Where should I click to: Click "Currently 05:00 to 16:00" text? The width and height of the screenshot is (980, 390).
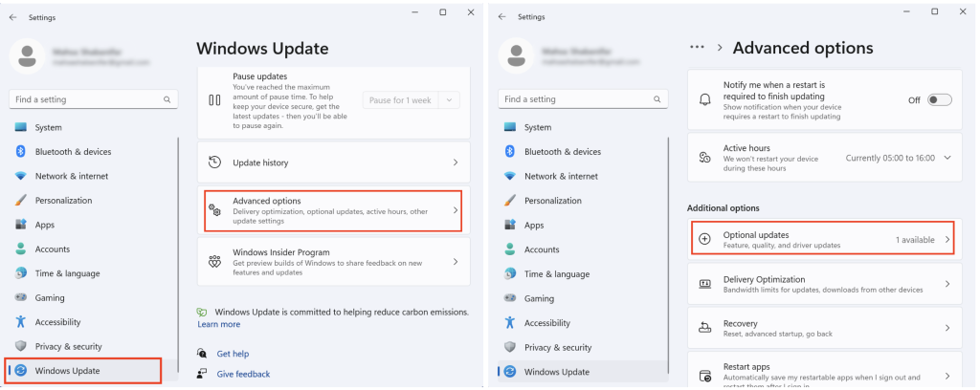coord(891,158)
